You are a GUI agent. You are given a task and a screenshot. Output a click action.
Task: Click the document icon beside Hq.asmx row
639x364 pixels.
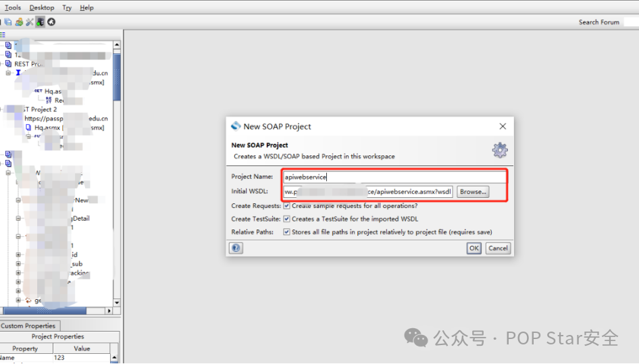pos(28,127)
